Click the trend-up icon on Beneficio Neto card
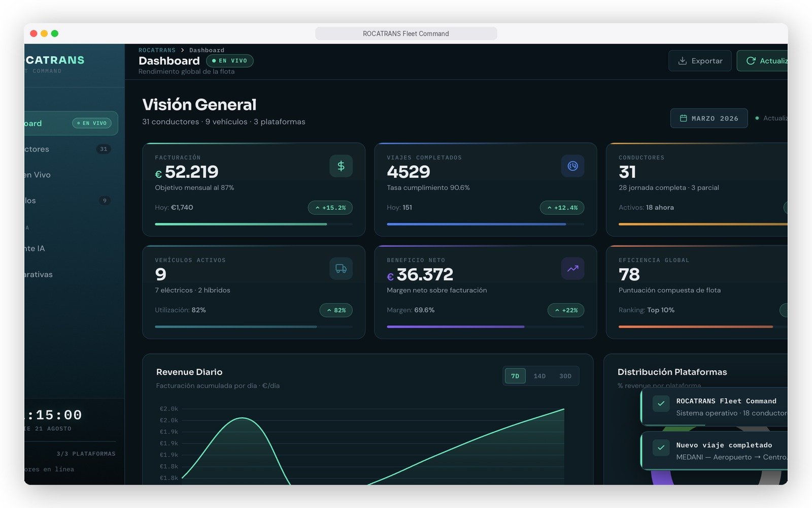This screenshot has height=508, width=812. pyautogui.click(x=572, y=269)
